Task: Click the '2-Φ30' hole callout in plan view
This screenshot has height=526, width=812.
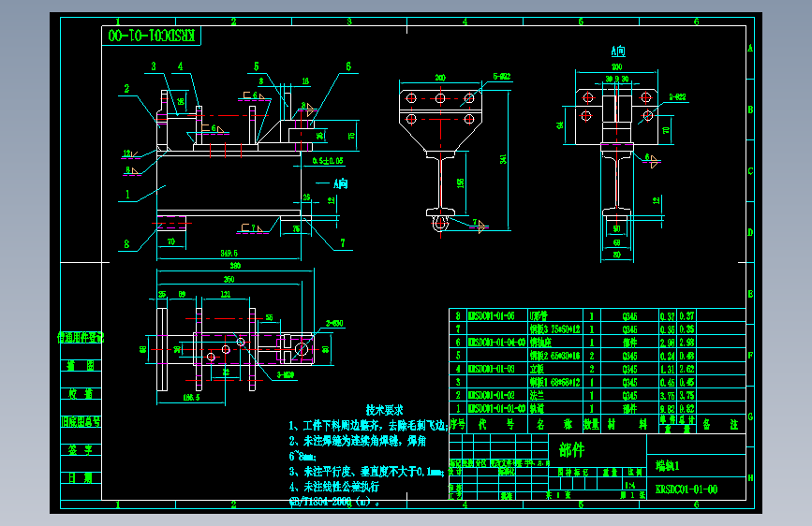Action: [x=334, y=324]
